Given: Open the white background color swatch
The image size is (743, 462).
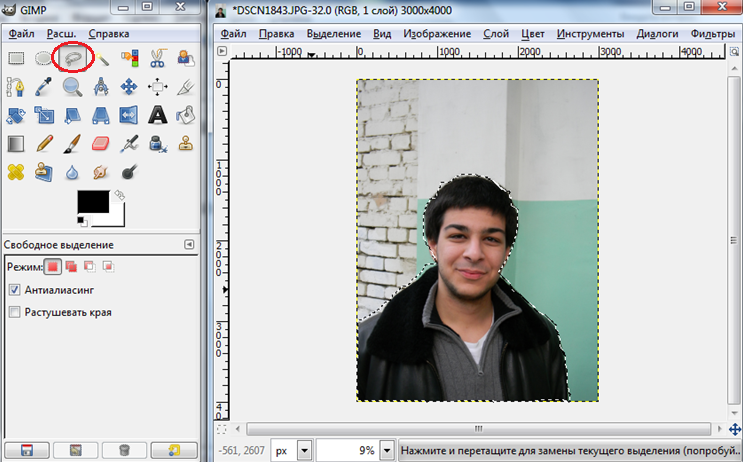Looking at the screenshot, I should coord(116,218).
